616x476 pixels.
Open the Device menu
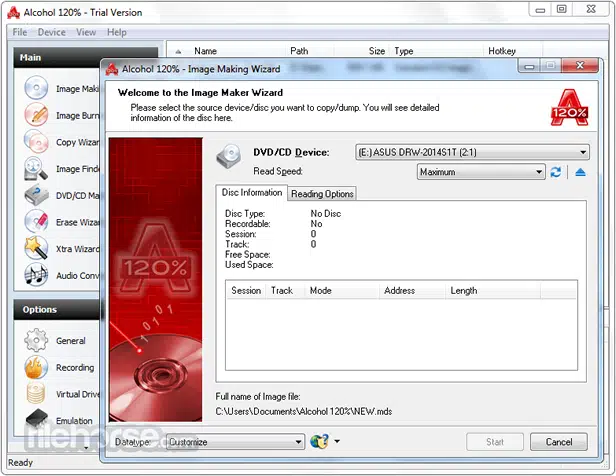pos(51,32)
